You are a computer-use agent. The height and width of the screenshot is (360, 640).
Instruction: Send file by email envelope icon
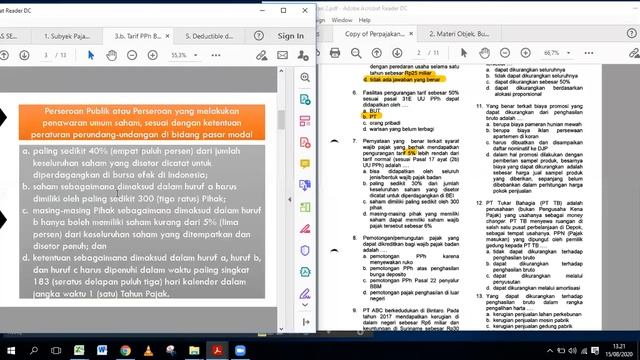pos(282,55)
